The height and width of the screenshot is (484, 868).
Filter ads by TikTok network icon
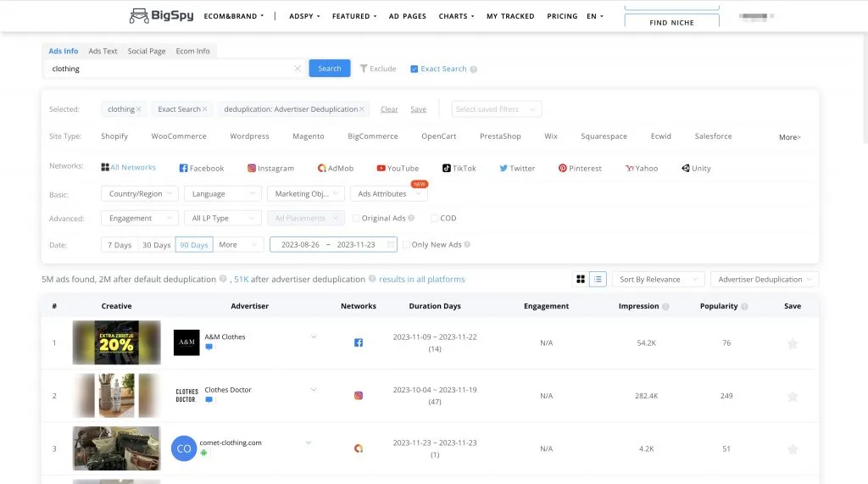(x=447, y=169)
